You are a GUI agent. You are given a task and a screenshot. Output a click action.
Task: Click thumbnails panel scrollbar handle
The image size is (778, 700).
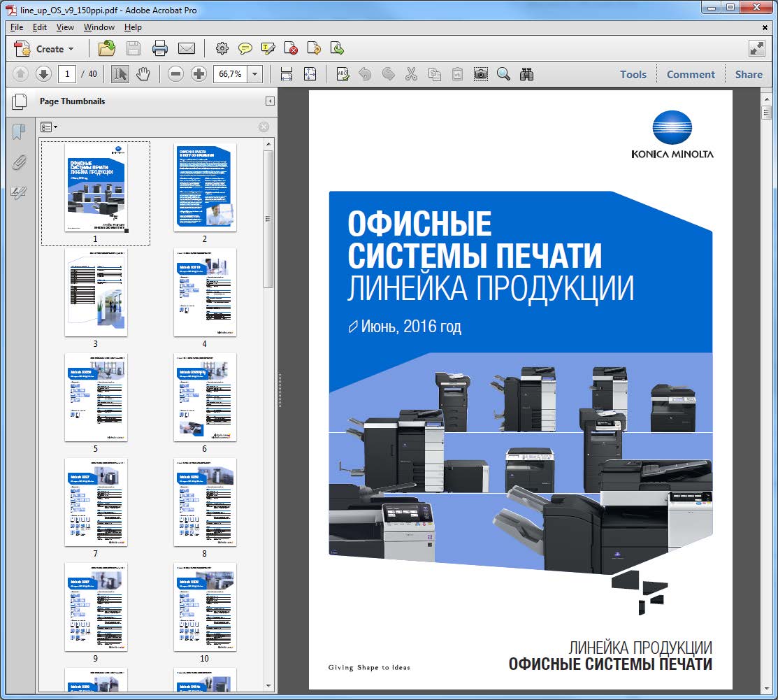[268, 218]
